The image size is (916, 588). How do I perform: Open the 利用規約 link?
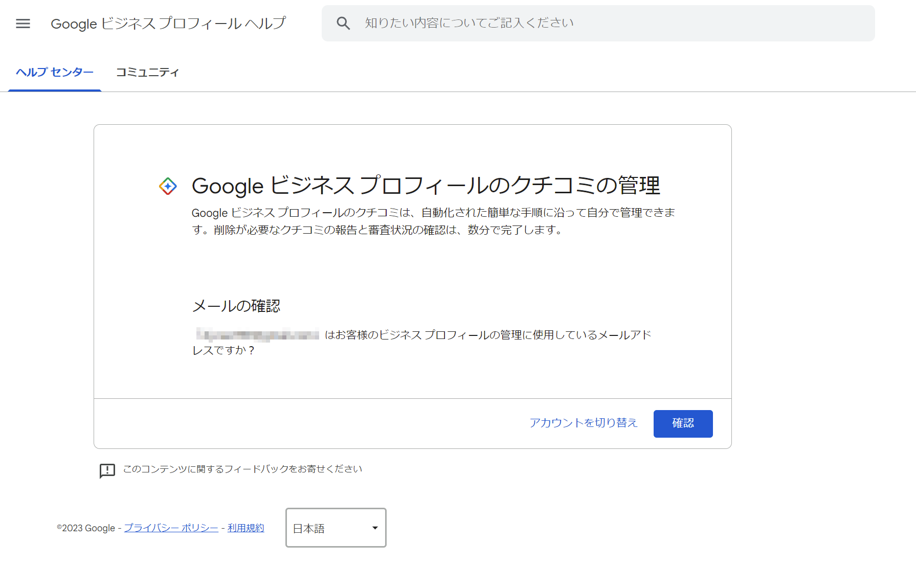point(245,528)
